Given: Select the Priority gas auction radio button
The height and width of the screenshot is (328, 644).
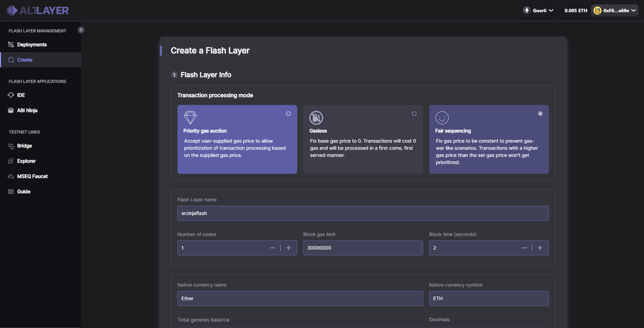Looking at the screenshot, I should (288, 114).
